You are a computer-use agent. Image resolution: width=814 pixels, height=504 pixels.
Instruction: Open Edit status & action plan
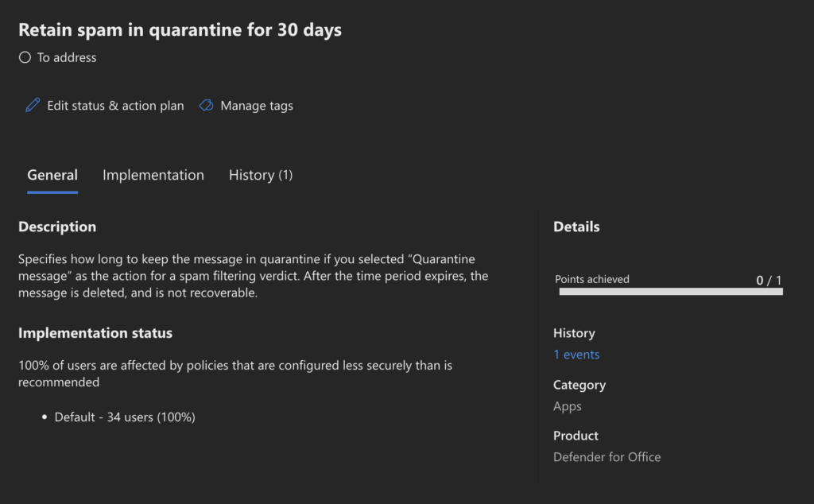[115, 106]
